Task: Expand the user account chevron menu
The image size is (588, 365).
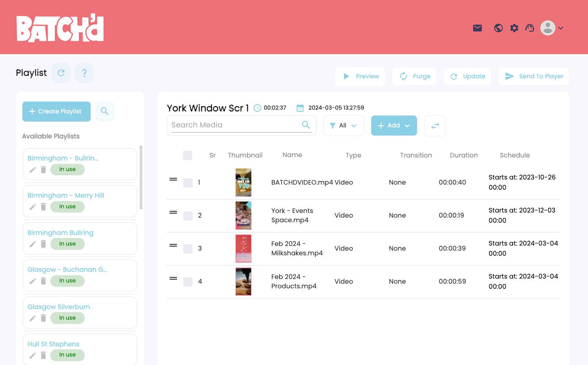Action: point(561,28)
